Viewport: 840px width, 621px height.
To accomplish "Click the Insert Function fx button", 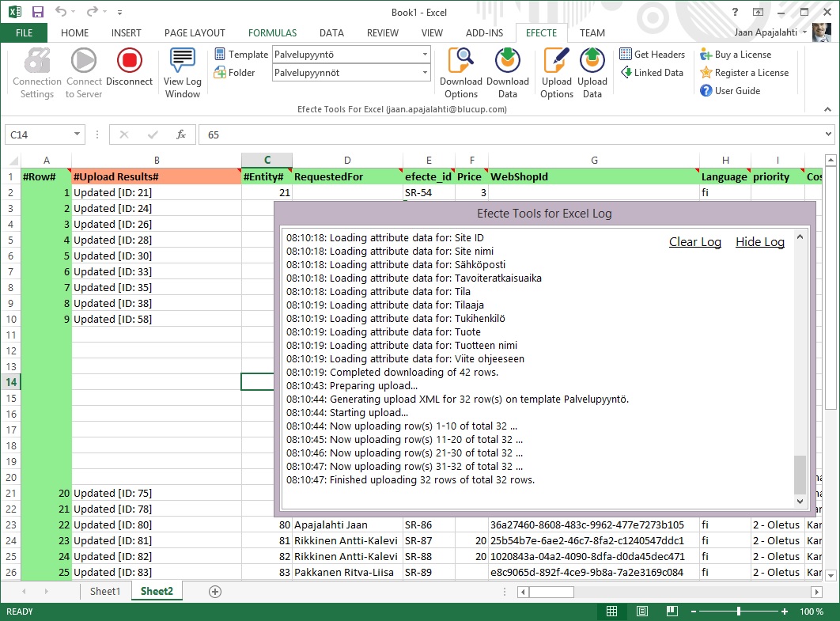I will [181, 134].
